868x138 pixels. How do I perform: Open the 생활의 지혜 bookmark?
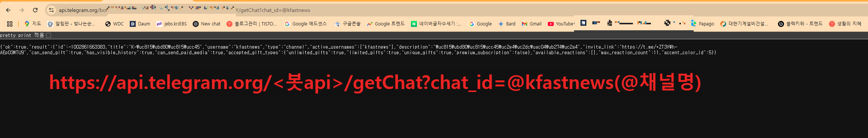845,24
